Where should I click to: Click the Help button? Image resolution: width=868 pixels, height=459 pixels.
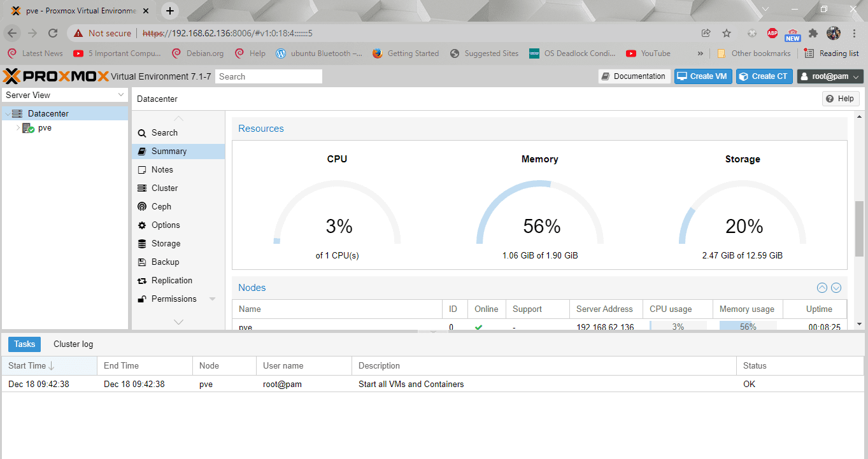coord(841,99)
